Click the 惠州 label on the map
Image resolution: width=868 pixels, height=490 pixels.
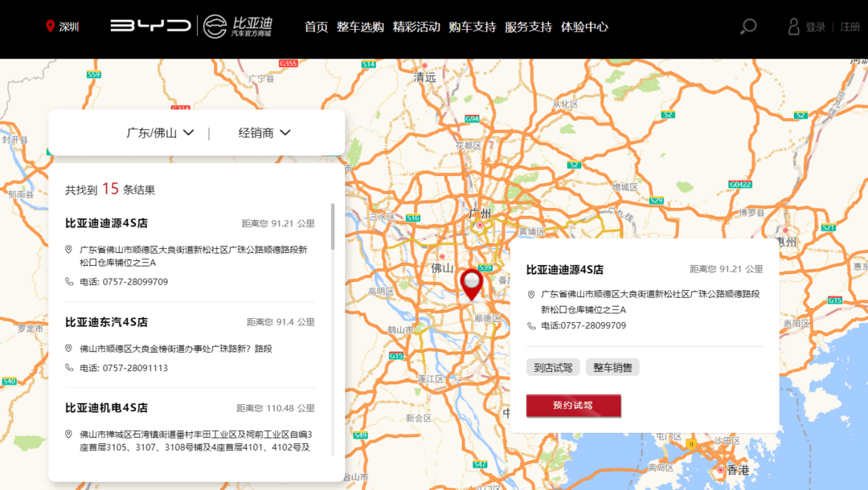(x=786, y=242)
